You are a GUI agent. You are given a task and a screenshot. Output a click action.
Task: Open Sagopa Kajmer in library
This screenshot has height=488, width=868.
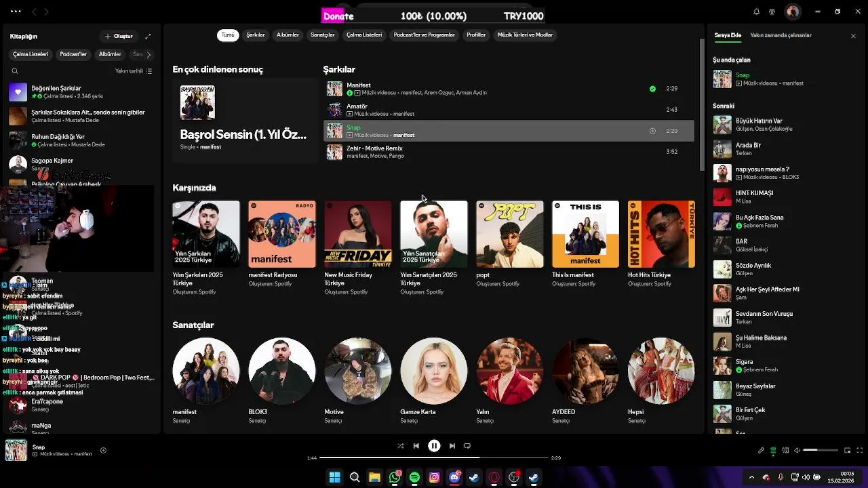(x=81, y=164)
